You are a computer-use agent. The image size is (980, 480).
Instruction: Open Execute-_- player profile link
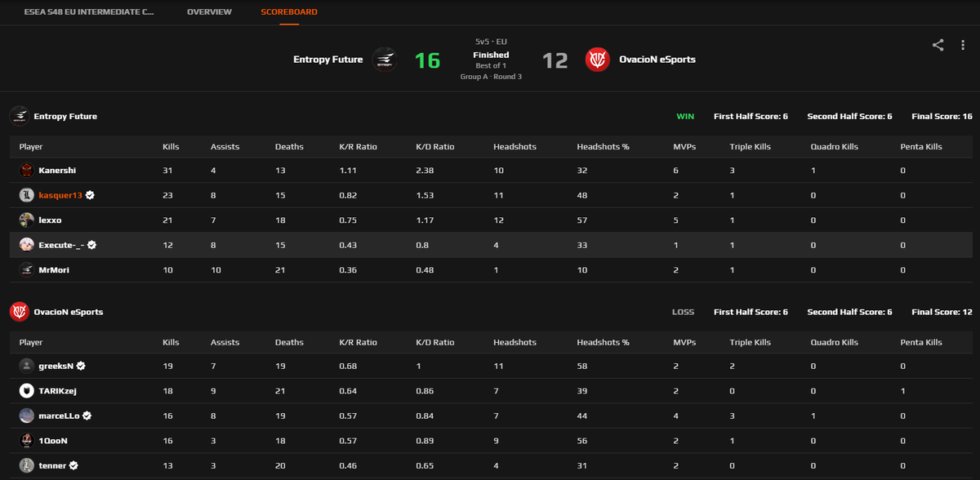pyautogui.click(x=62, y=245)
